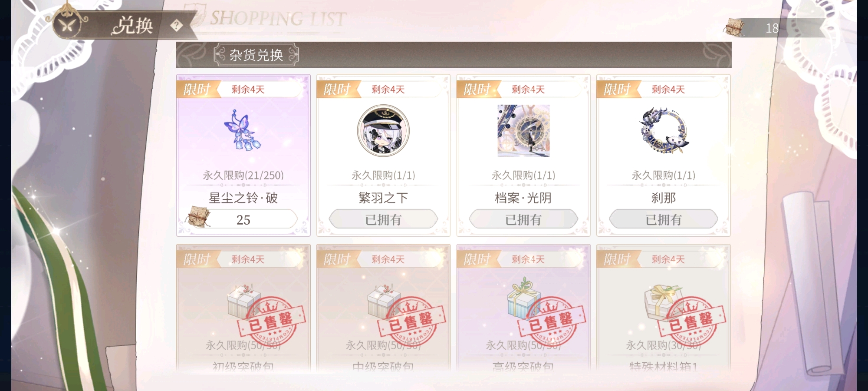
Task: Click 已拥有 button under 繁羽之下
Action: [383, 219]
